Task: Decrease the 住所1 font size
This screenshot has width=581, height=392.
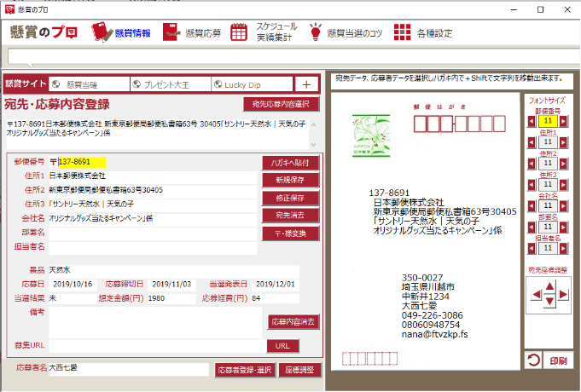Action: [530, 142]
